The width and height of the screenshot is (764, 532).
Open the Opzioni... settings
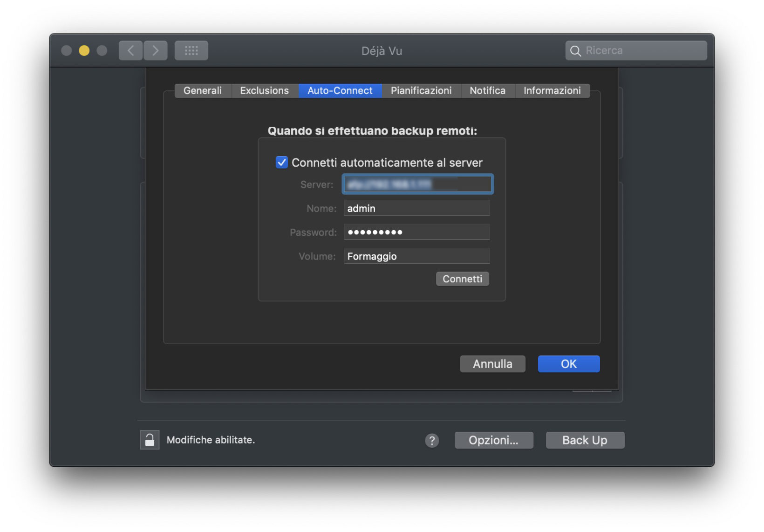tap(494, 440)
